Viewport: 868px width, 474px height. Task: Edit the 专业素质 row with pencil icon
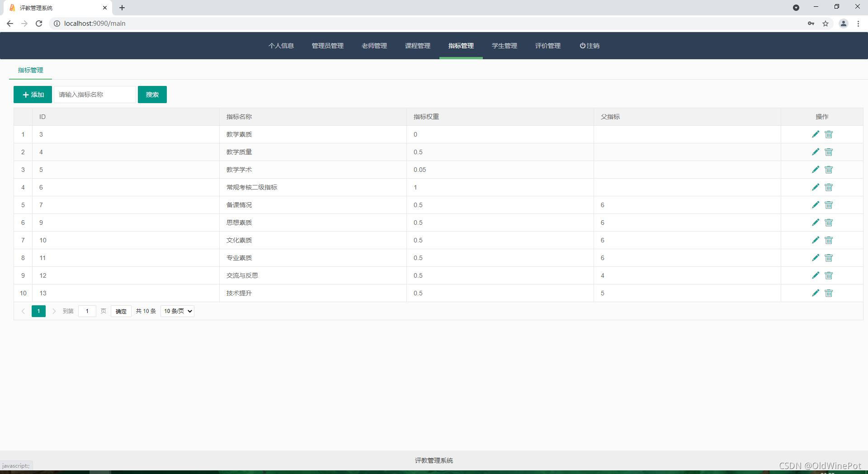[x=816, y=258]
